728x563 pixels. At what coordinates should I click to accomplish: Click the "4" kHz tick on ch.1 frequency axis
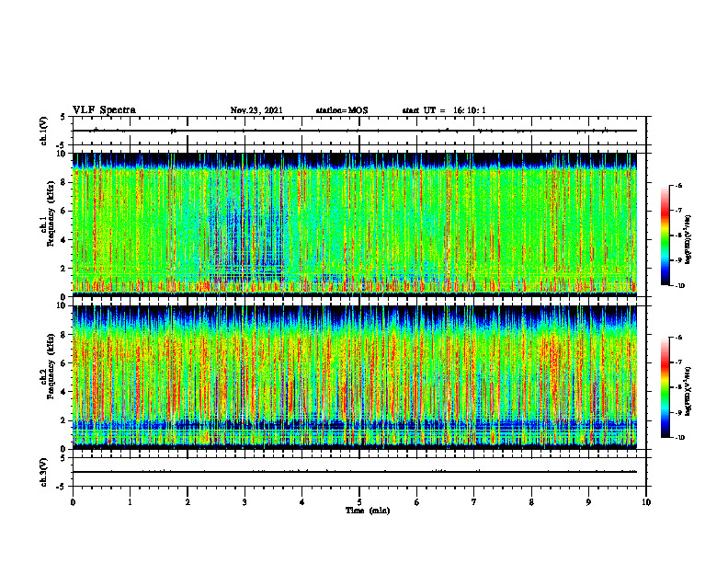[x=64, y=240]
